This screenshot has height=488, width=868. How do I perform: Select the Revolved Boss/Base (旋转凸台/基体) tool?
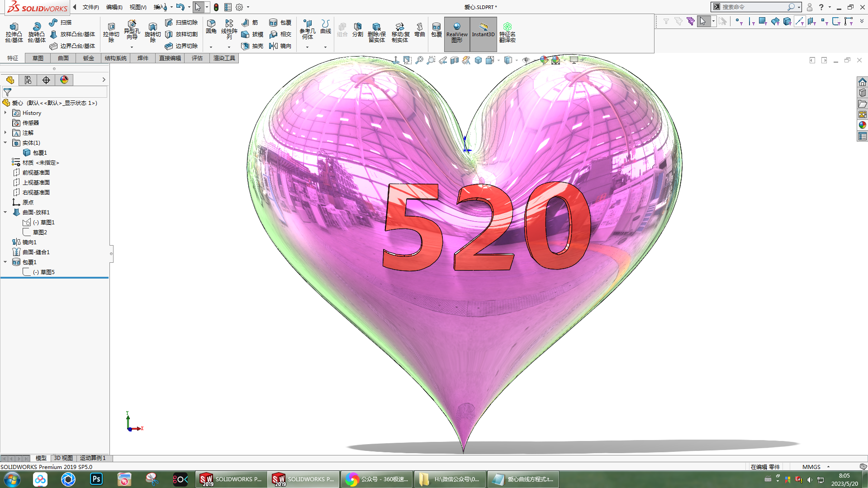(37, 32)
